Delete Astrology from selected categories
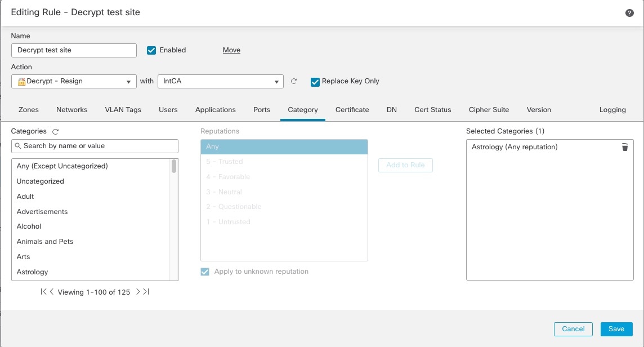This screenshot has height=347, width=644. [625, 147]
